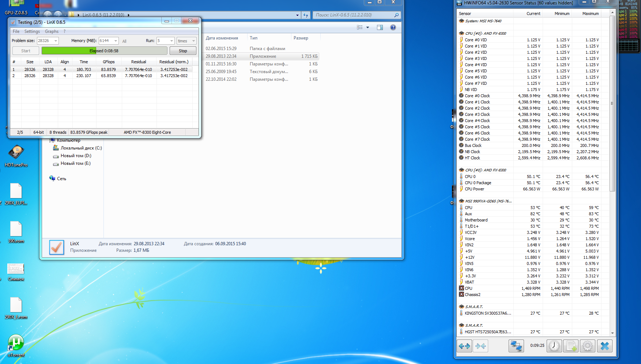Click the Stop button in LinX
This screenshot has width=641, height=364.
pyautogui.click(x=183, y=51)
